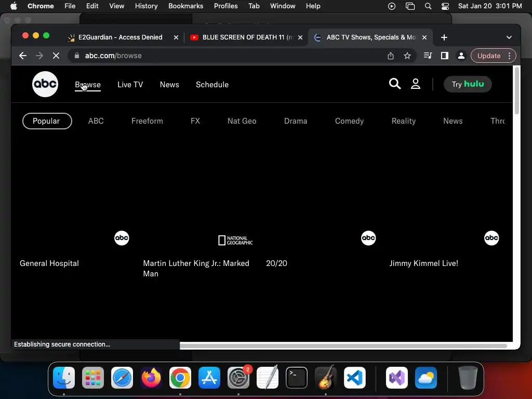Open the News link in the ABC header
This screenshot has height=399, width=532.
point(169,85)
